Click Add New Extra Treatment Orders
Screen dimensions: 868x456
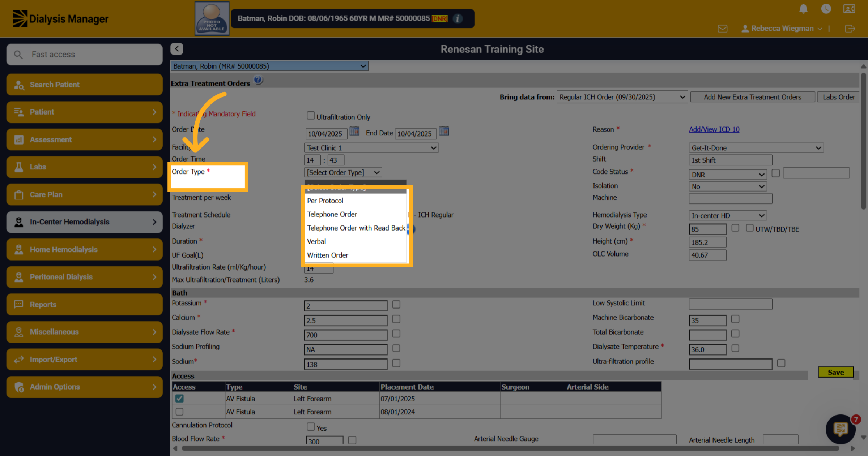click(753, 97)
